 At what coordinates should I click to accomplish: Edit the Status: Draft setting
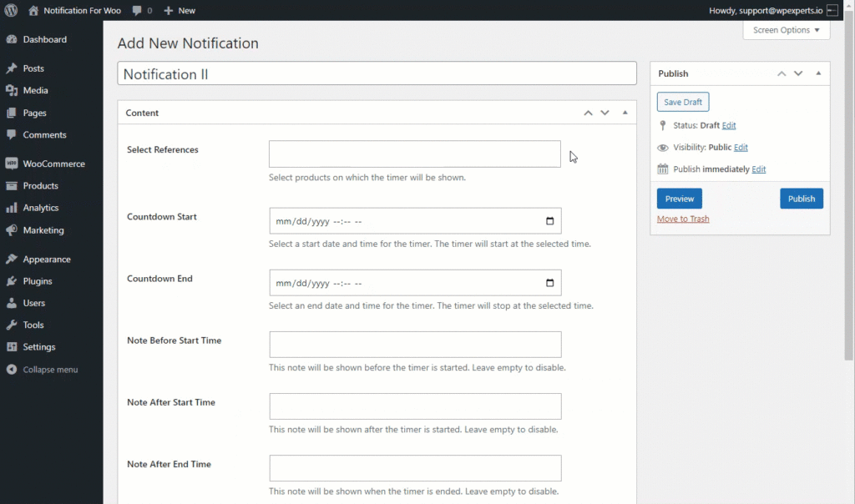(728, 125)
